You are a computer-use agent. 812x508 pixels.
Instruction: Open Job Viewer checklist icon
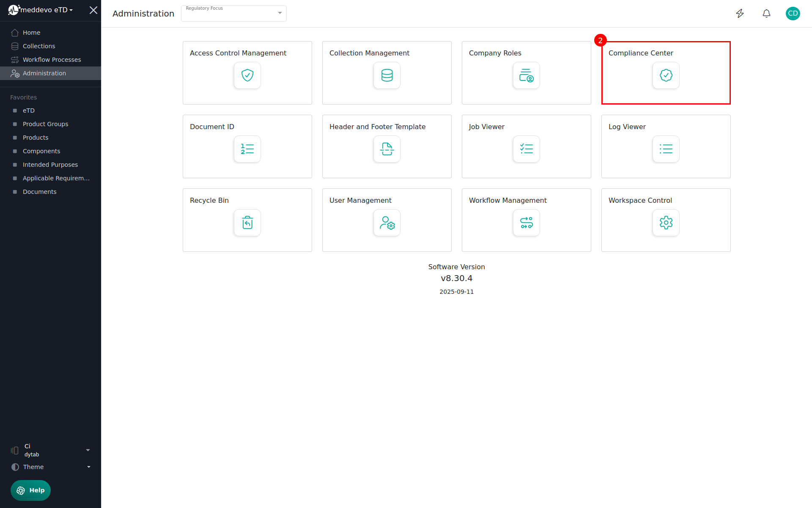[526, 149]
